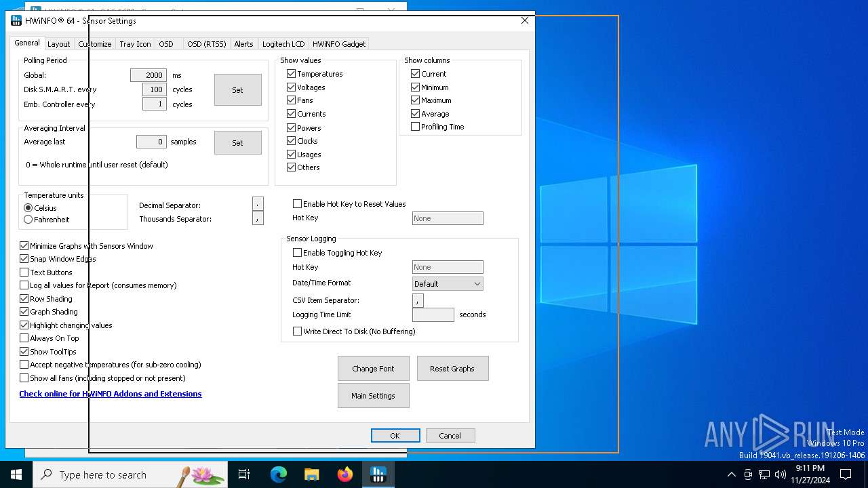Select the HWiNFO taskbar icon
This screenshot has height=488, width=868.
[378, 474]
